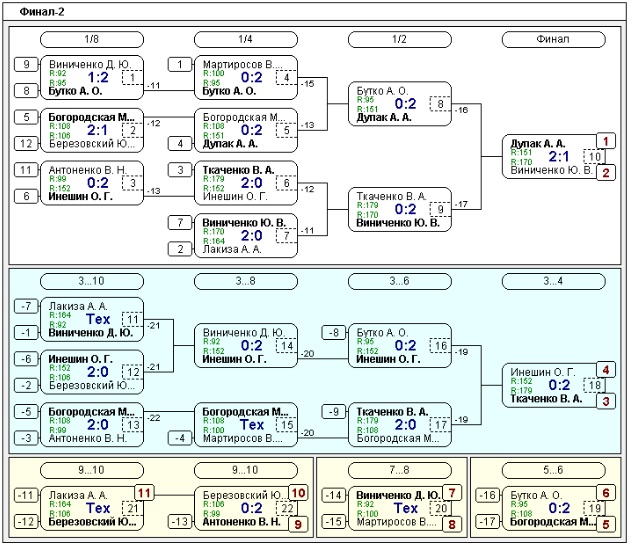This screenshot has height=545, width=630.
Task: Click red place badge 7 beside Виниченко Д. Ю.
Action: click(x=452, y=493)
